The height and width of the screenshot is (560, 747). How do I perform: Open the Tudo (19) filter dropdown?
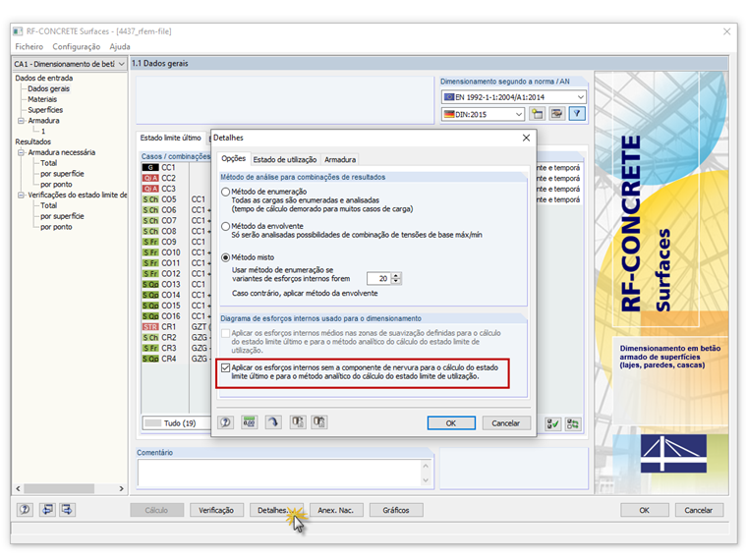coord(177,422)
